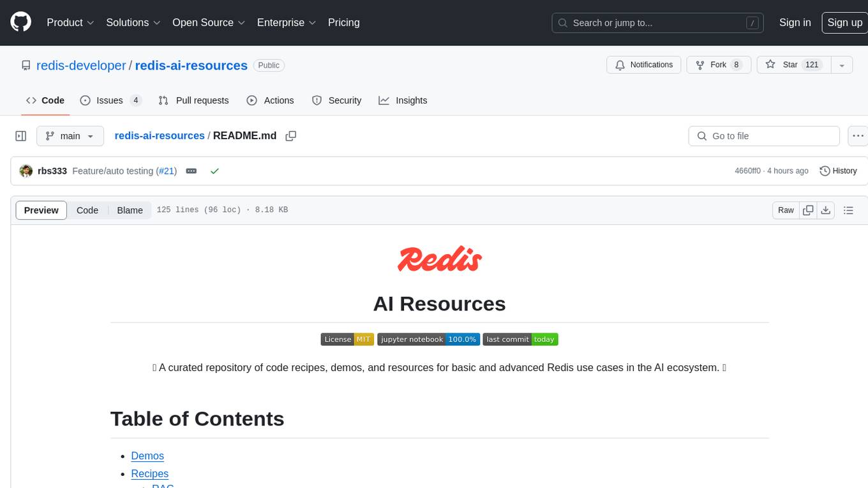Viewport: 868px width, 488px height.
Task: Click the Sign up button
Action: (844, 22)
